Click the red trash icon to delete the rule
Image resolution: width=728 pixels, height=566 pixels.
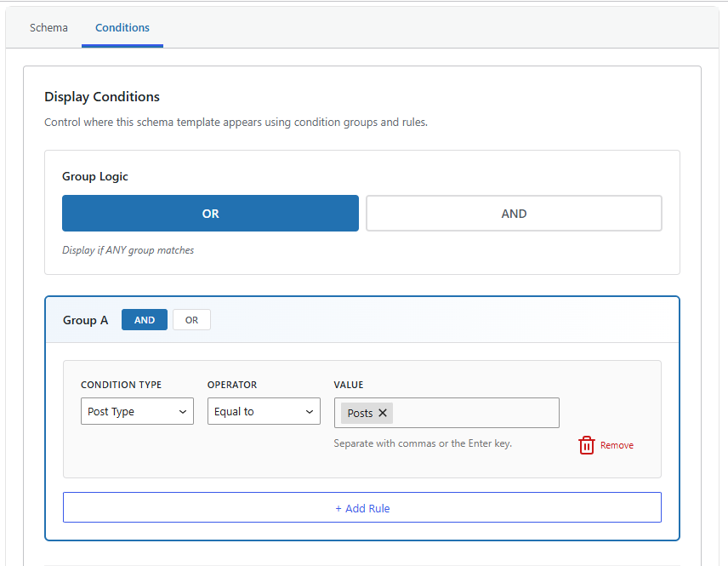coord(586,444)
